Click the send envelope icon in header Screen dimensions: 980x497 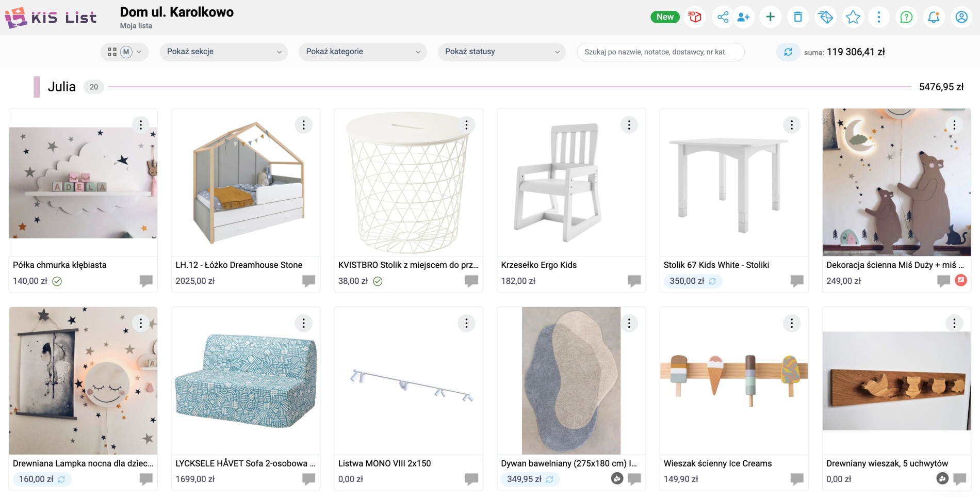tap(825, 17)
